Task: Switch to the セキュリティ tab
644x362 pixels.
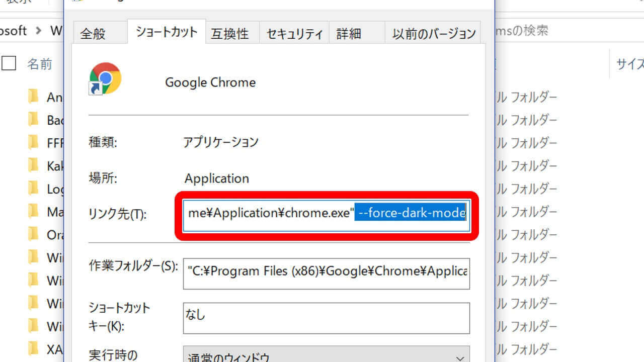Action: click(x=294, y=34)
